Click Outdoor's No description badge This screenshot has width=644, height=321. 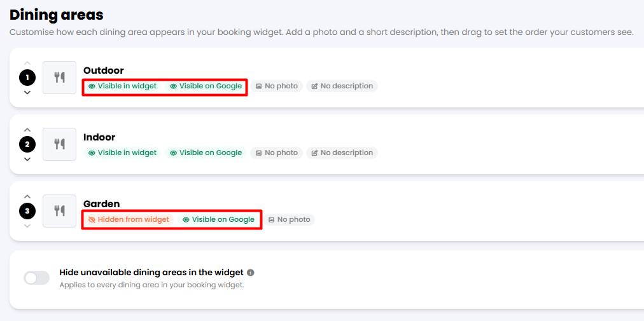tap(342, 86)
